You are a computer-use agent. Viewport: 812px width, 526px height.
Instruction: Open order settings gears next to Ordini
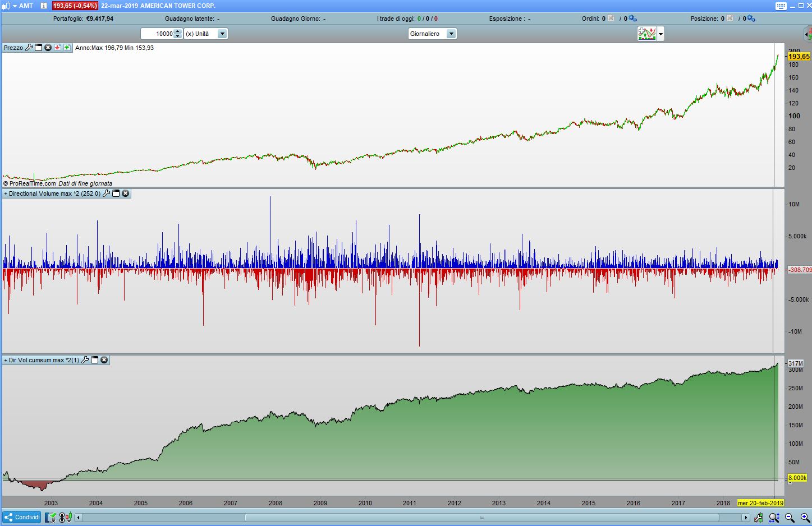click(632, 19)
